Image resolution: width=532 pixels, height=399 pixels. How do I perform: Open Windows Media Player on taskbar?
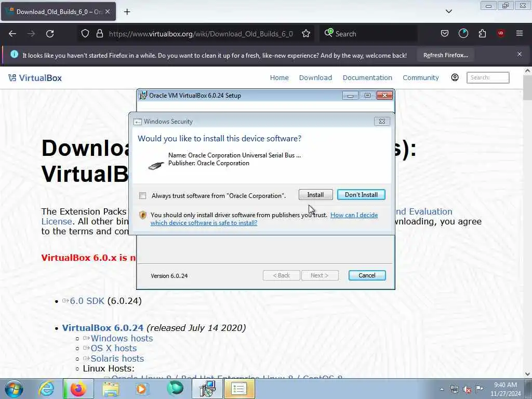(141, 389)
